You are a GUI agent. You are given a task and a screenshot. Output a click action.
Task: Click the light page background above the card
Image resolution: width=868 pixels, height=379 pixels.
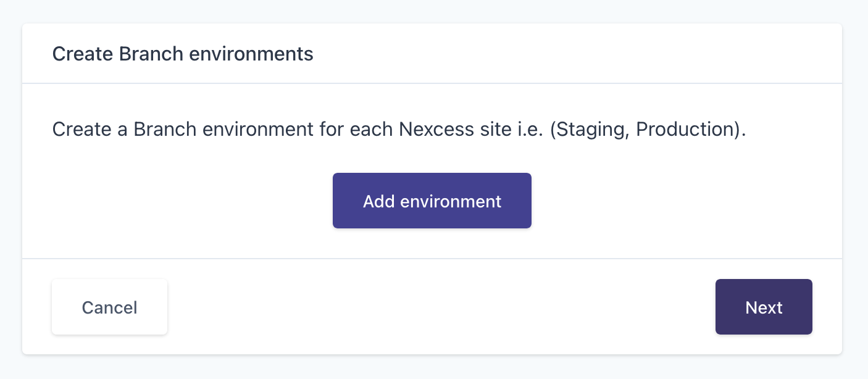click(x=432, y=11)
